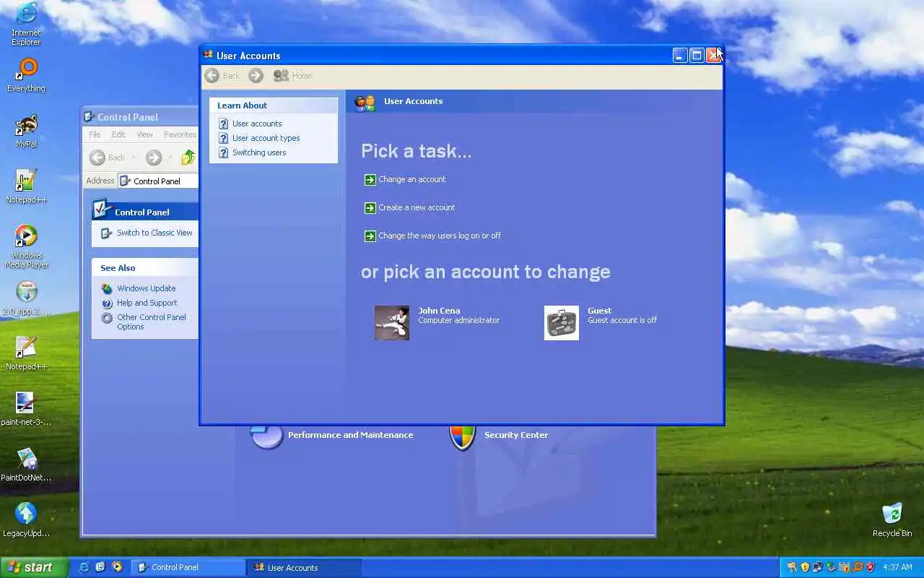The image size is (924, 578).
Task: Click Change an account task link
Action: 412,179
